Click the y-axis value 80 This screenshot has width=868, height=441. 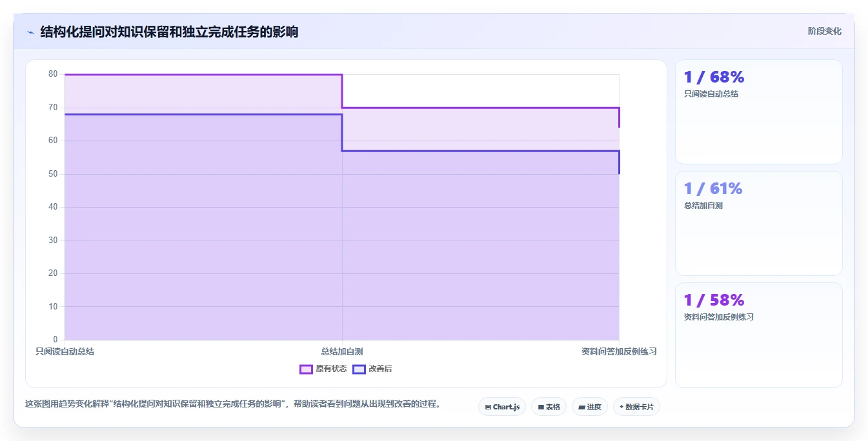pyautogui.click(x=53, y=74)
